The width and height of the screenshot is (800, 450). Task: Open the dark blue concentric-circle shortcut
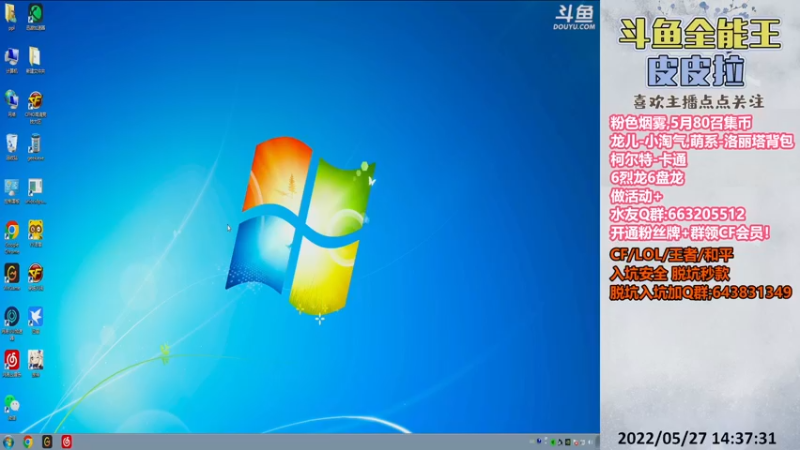pos(12,323)
